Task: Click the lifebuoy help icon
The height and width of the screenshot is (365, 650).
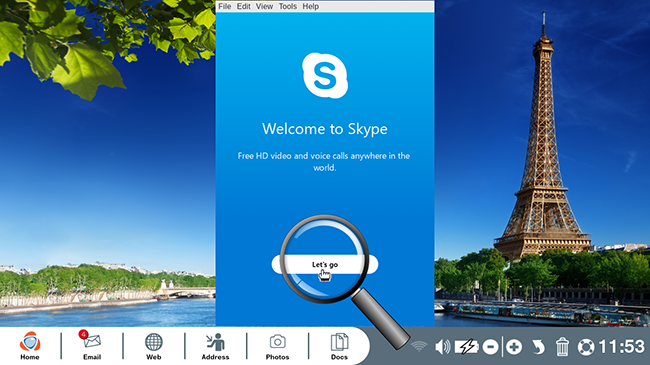Action: [x=586, y=347]
